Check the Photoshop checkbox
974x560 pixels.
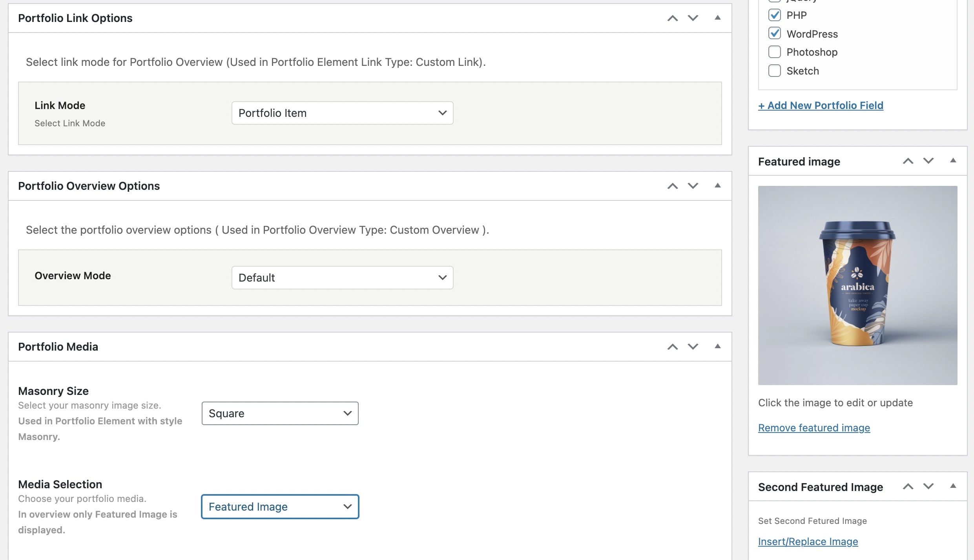tap(775, 52)
